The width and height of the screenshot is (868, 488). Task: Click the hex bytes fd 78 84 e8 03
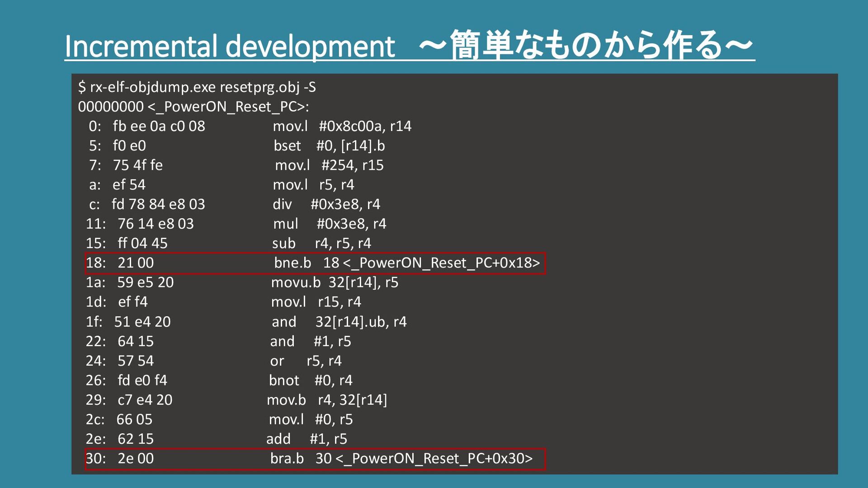(x=158, y=204)
